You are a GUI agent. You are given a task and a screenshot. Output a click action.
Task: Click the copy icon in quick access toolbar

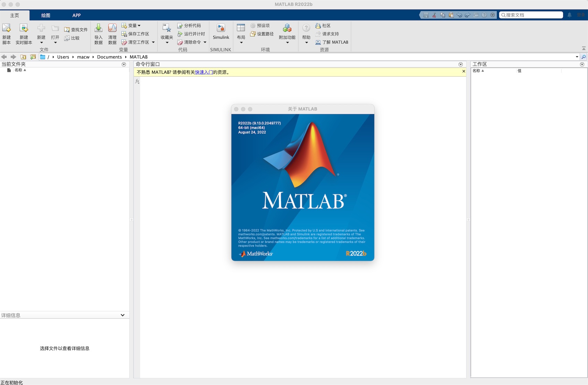(x=443, y=15)
